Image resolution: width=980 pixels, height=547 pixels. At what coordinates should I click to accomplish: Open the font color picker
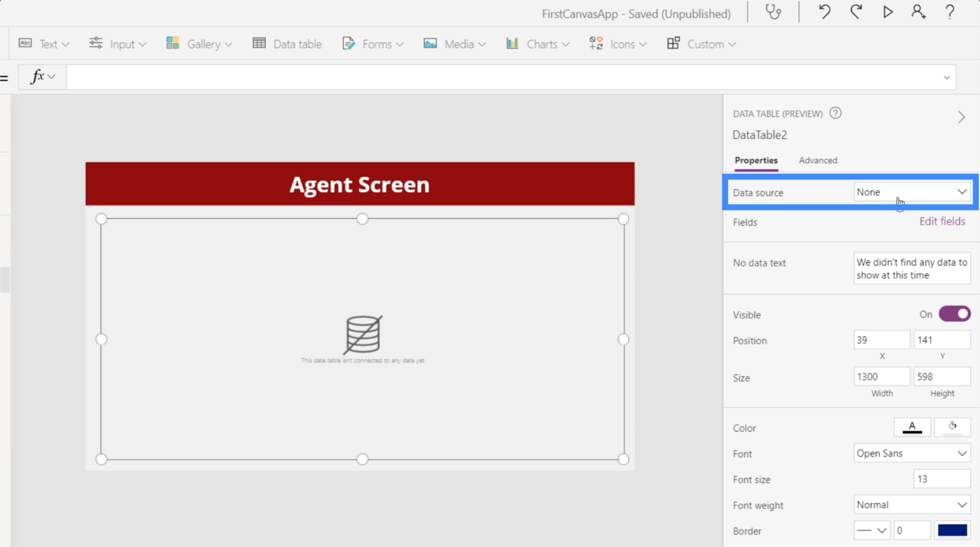click(x=912, y=427)
